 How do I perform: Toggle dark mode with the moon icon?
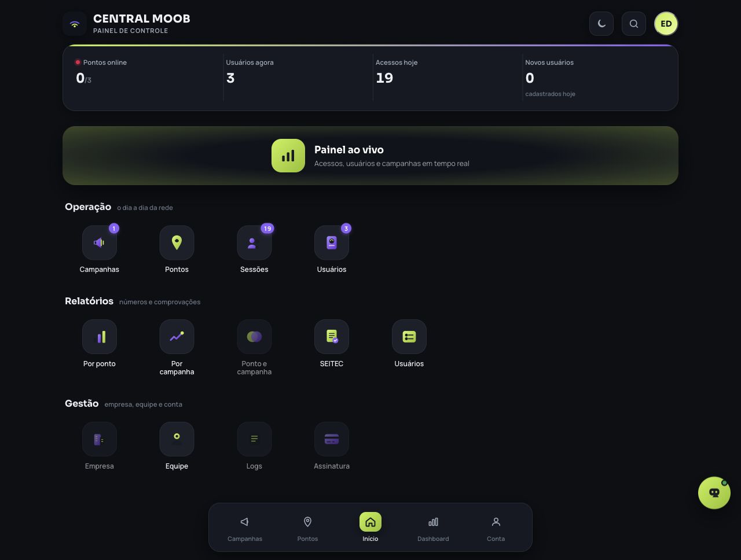tap(601, 24)
